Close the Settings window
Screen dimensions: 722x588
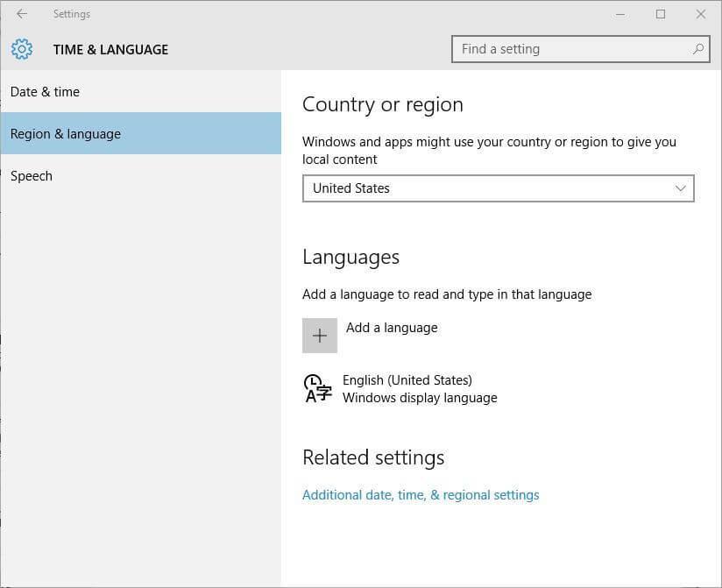click(701, 14)
